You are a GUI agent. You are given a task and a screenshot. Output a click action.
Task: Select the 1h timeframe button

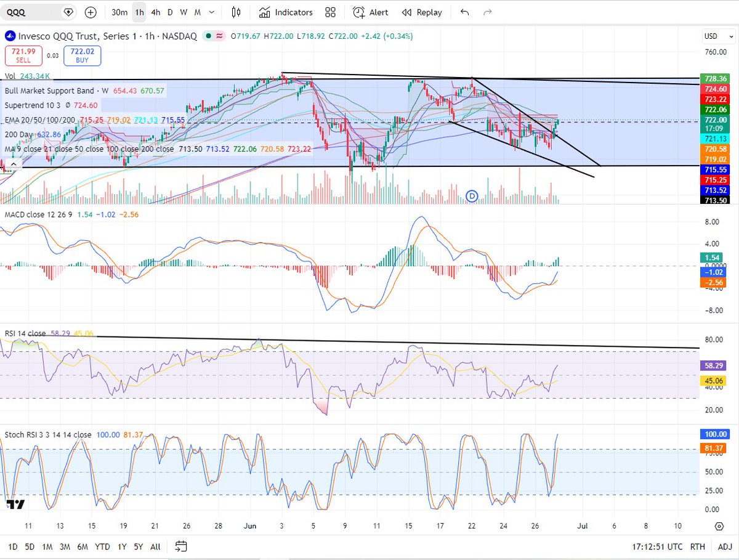pos(140,12)
